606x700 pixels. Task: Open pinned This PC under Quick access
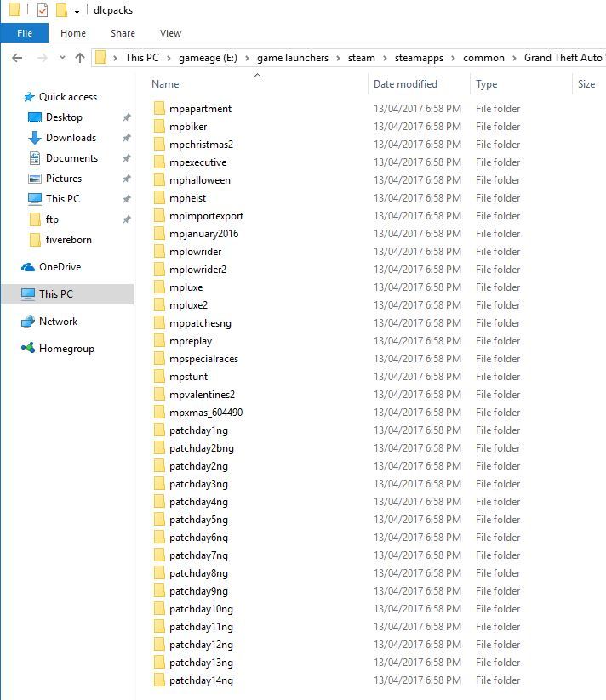[x=62, y=199]
